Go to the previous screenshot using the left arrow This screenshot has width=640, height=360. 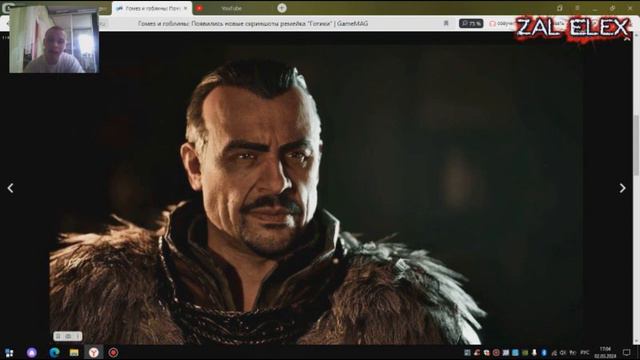point(11,188)
